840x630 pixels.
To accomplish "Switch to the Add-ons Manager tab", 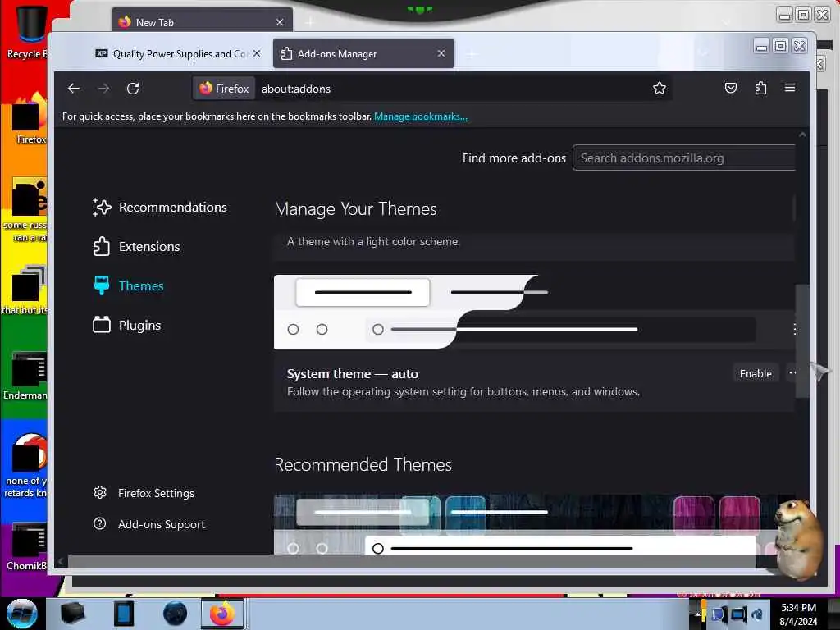I will pyautogui.click(x=363, y=53).
